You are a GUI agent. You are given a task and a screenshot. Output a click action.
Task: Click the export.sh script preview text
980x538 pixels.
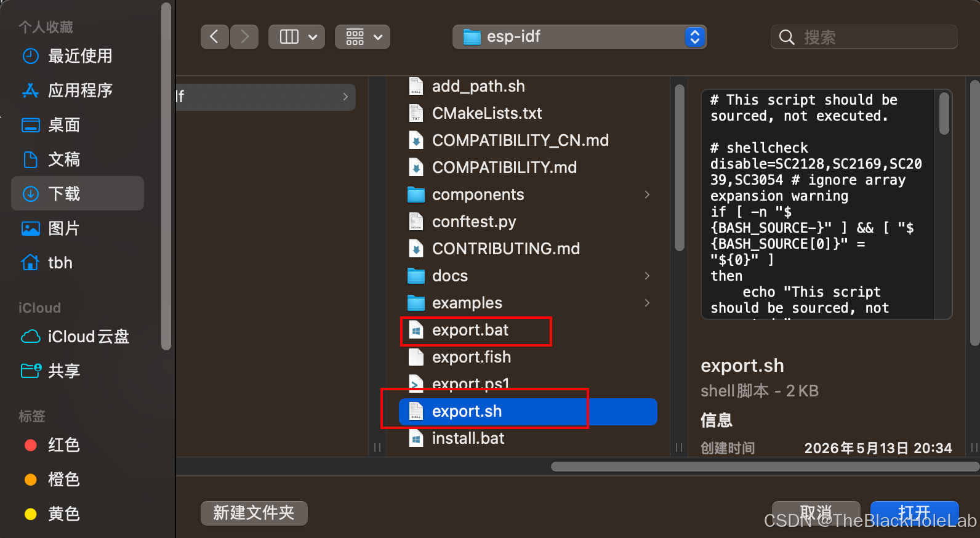819,204
